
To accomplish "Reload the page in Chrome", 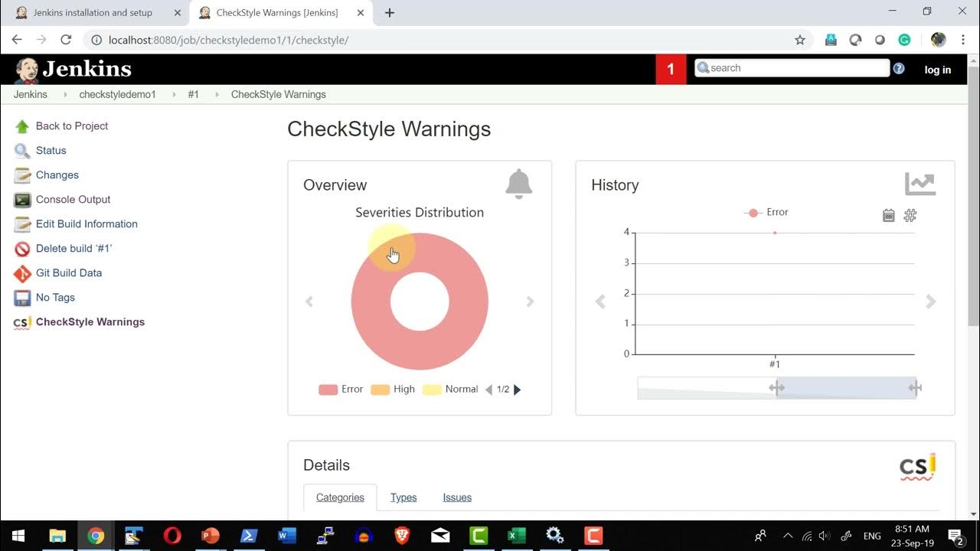I will coord(66,40).
